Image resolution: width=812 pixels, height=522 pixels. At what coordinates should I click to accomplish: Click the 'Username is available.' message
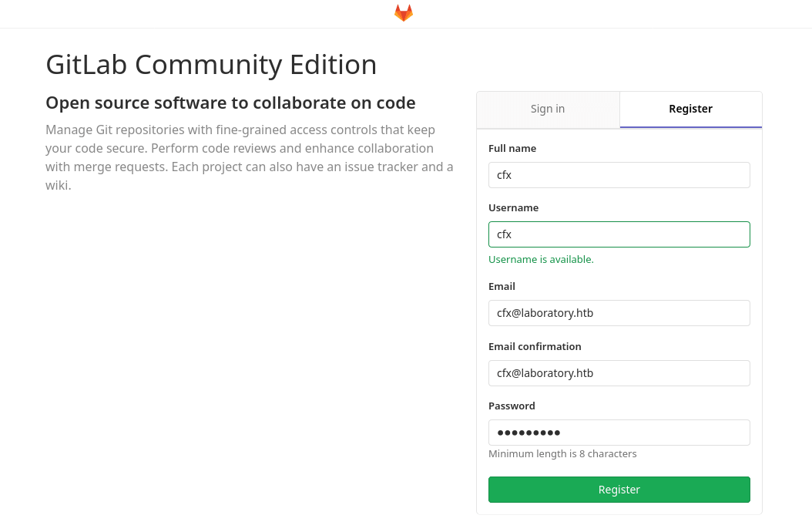541,259
